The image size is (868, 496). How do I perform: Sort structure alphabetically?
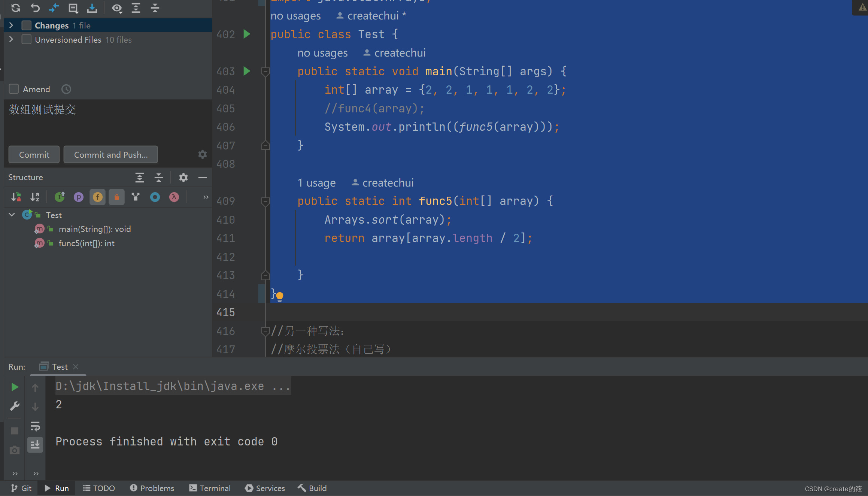(x=35, y=197)
